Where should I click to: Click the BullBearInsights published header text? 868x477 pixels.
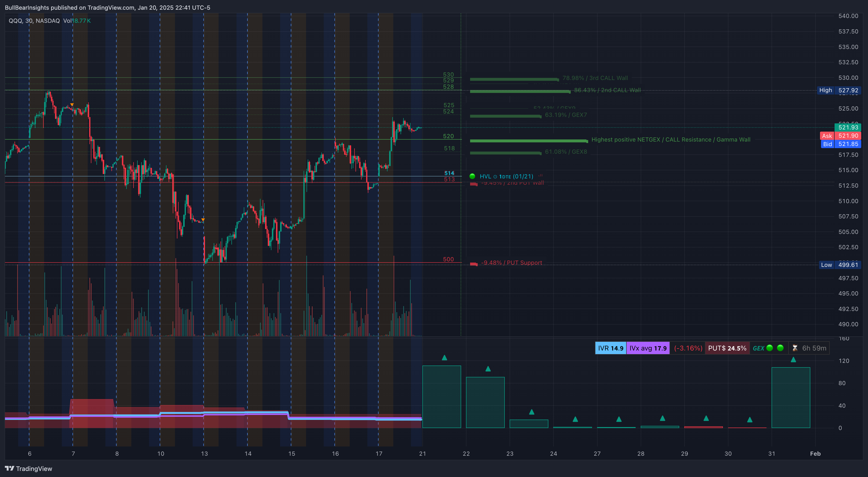pyautogui.click(x=107, y=8)
